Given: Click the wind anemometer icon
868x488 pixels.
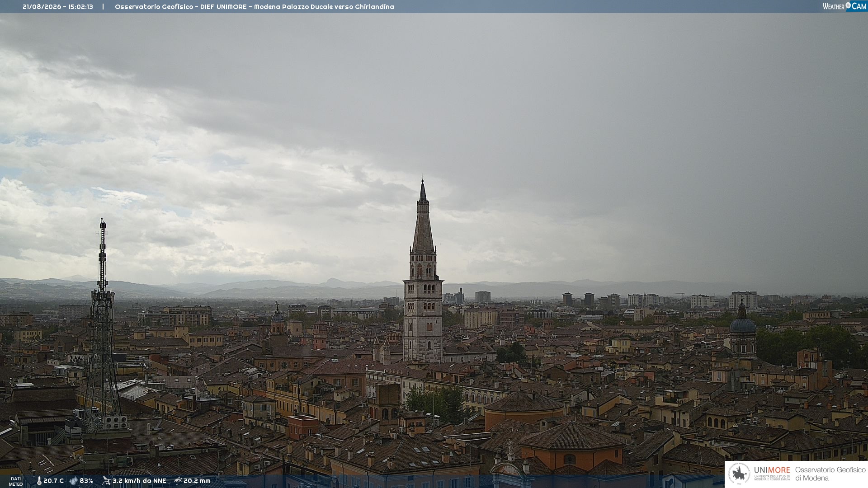Looking at the screenshot, I should (x=106, y=481).
